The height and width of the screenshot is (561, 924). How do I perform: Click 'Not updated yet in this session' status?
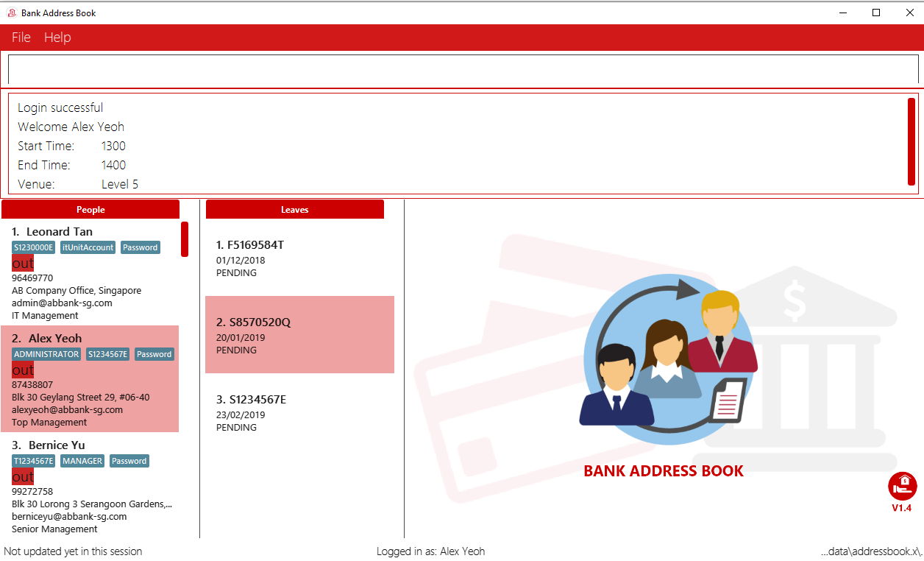pos(73,551)
